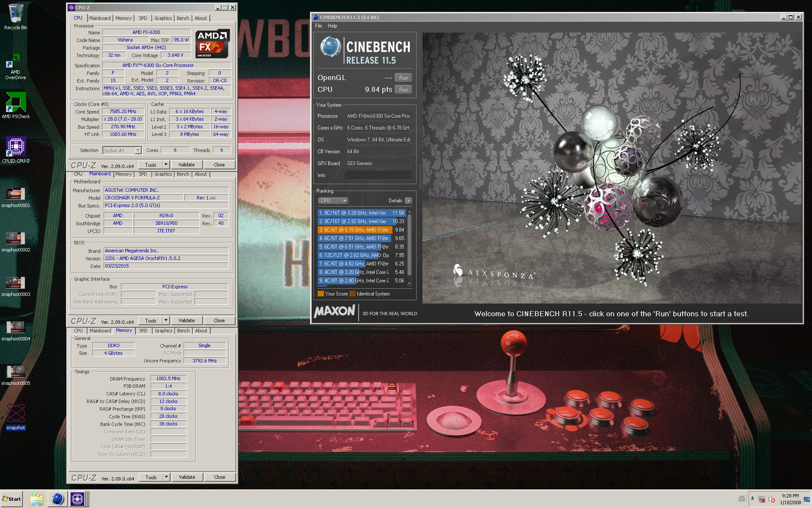Expand Tools dropdown arrow in Memory CPU-Z
Screen dimensions: 812x508
tap(167, 478)
